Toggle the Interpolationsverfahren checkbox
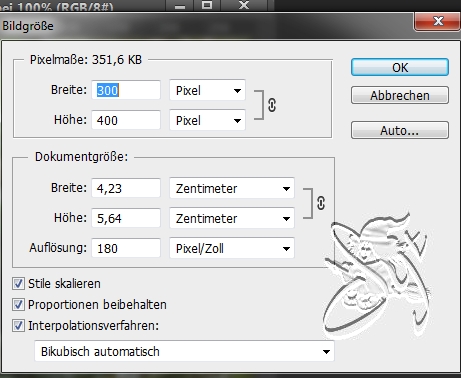461x378 pixels. [x=18, y=325]
